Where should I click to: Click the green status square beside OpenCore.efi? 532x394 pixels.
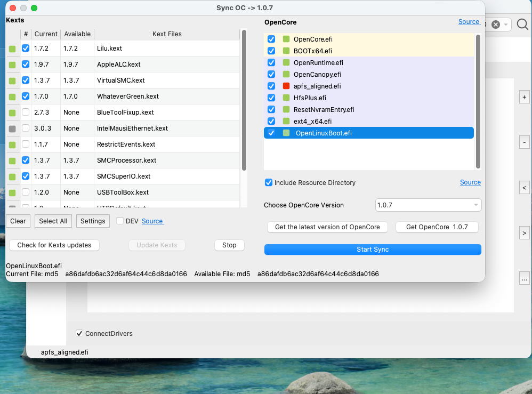click(286, 39)
